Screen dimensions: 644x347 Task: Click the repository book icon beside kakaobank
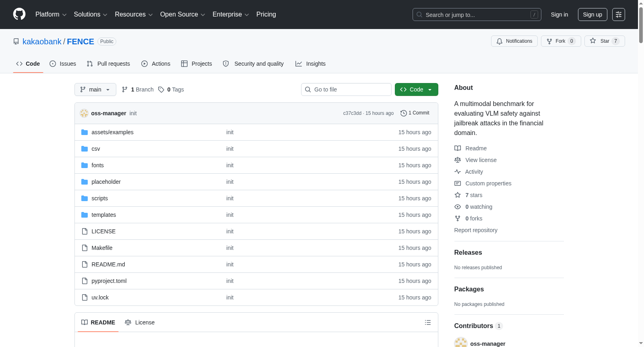[x=16, y=42]
